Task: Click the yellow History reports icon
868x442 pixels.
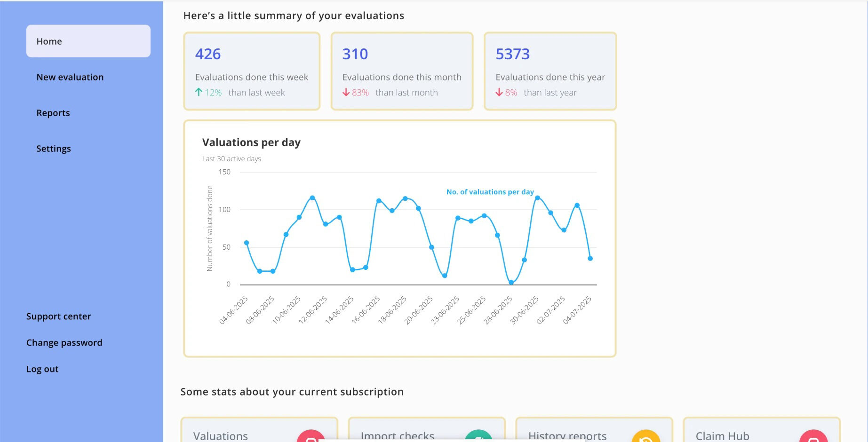Action: pyautogui.click(x=646, y=437)
